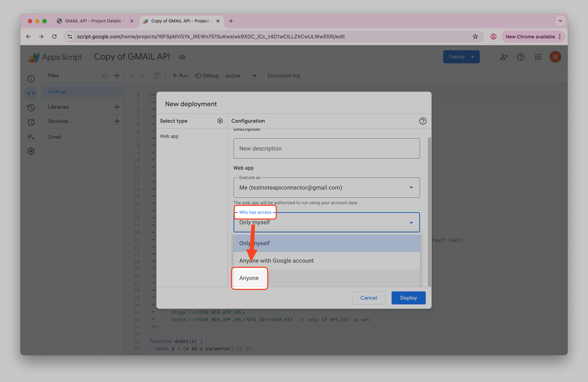Click Web app deployment type
The image size is (588, 382).
click(x=169, y=136)
